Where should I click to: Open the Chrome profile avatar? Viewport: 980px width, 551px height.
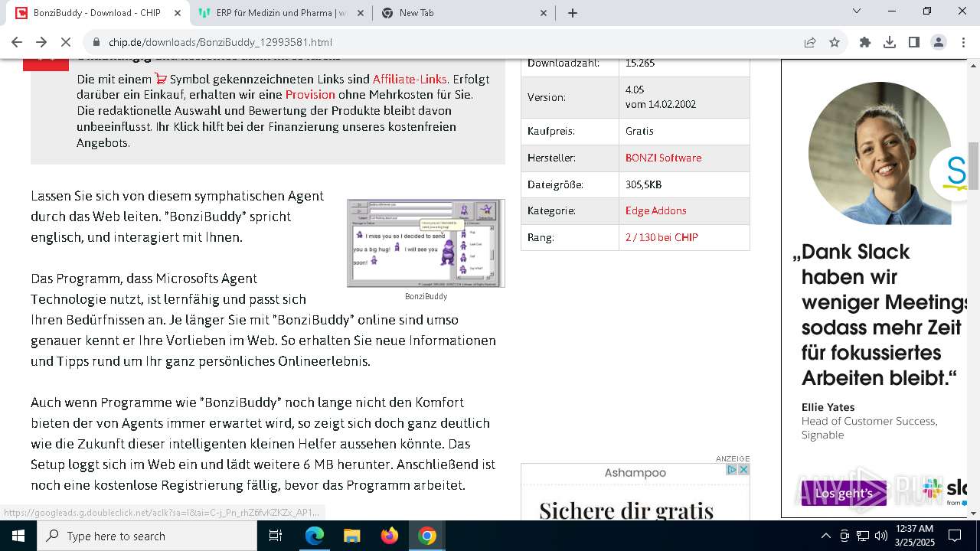939,42
